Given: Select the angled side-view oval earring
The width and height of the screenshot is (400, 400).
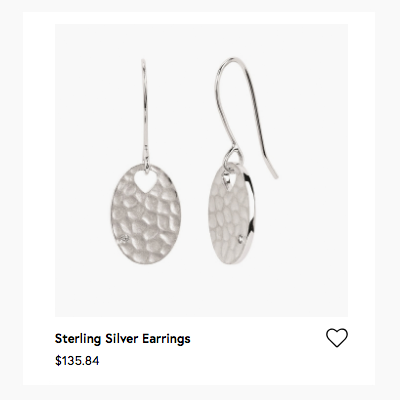Looking at the screenshot, I should [233, 213].
